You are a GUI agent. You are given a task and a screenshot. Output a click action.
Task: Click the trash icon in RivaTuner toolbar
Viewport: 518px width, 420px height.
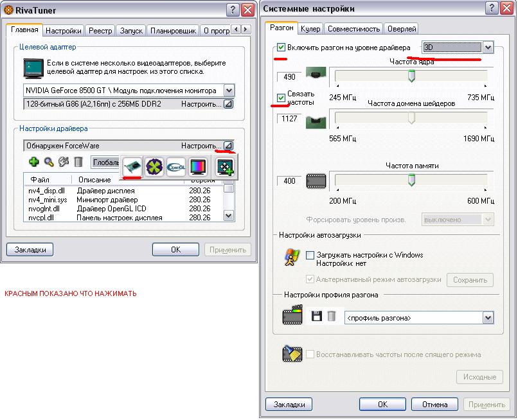[78, 162]
